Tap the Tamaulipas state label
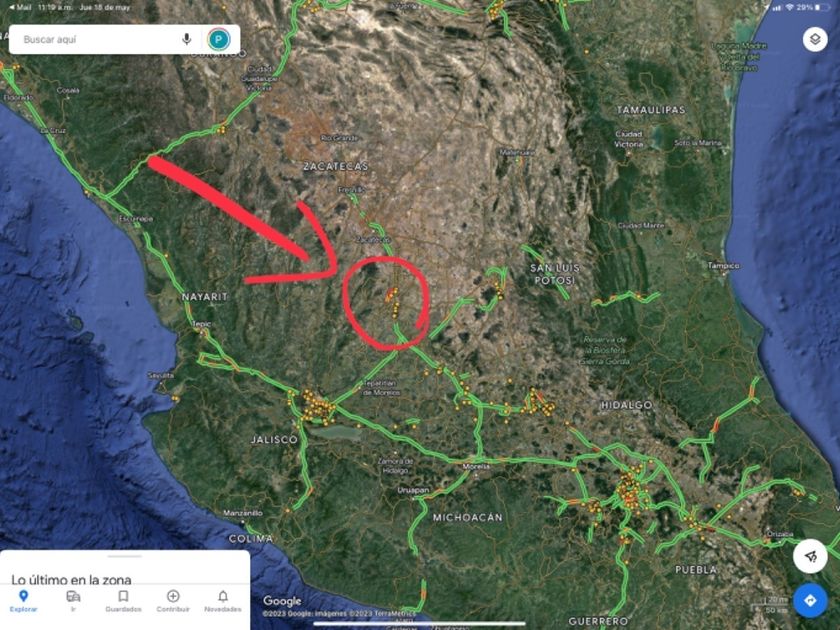This screenshot has height=630, width=840. click(x=651, y=110)
